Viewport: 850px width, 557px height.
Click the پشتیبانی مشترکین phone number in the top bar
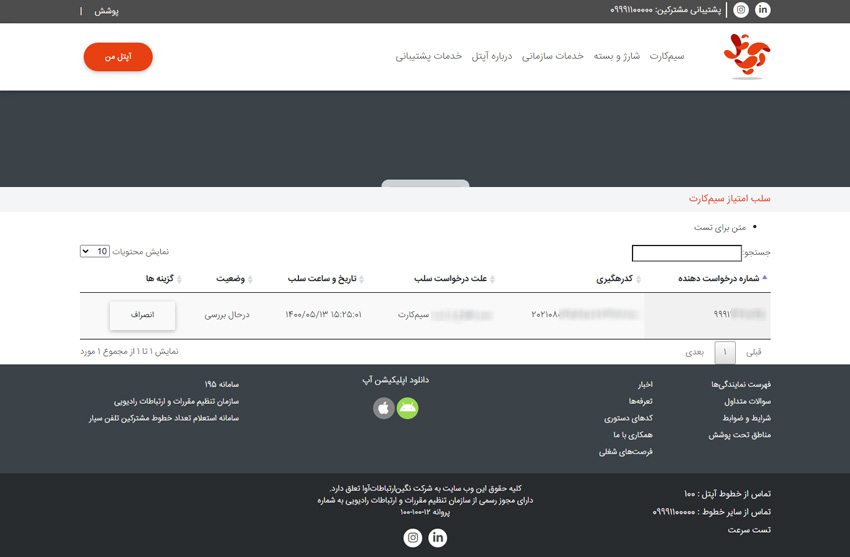pyautogui.click(x=666, y=10)
